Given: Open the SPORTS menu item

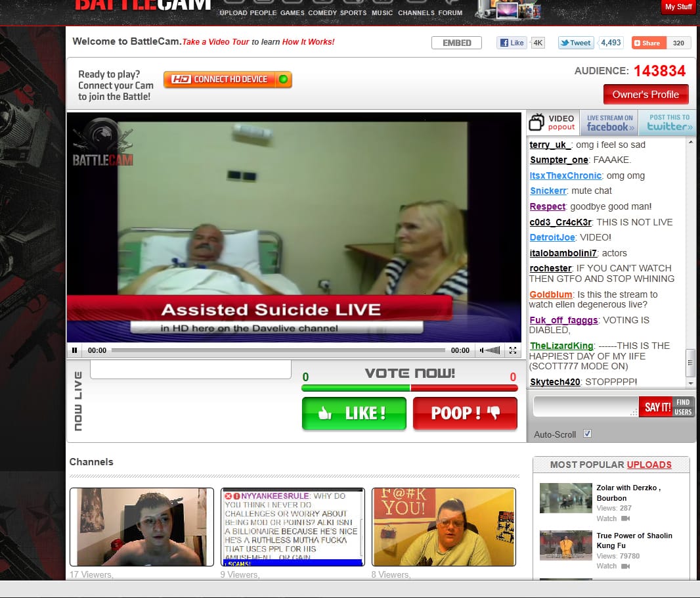Looking at the screenshot, I should click(353, 13).
